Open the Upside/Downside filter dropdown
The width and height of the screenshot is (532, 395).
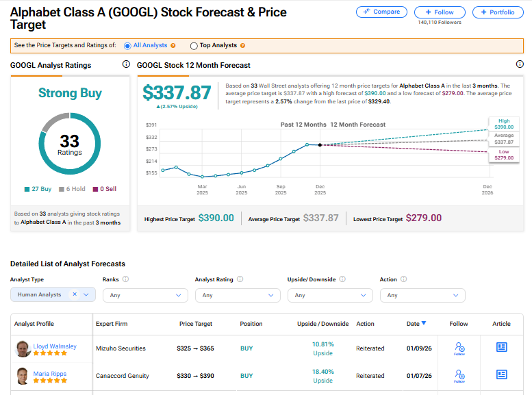pos(330,295)
